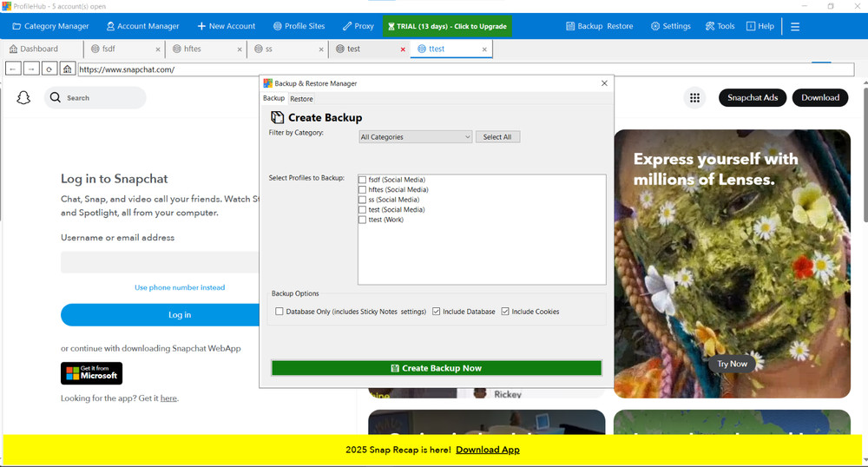The height and width of the screenshot is (467, 868).
Task: Click the browser back arrow
Action: pyautogui.click(x=13, y=69)
